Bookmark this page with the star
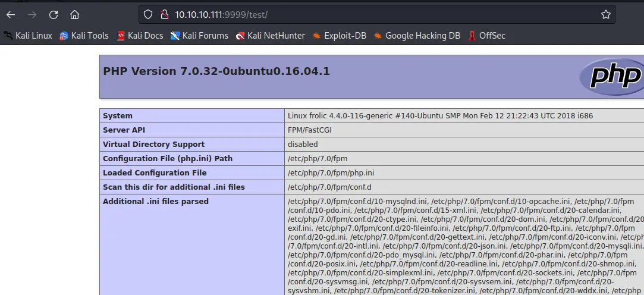 [x=606, y=15]
